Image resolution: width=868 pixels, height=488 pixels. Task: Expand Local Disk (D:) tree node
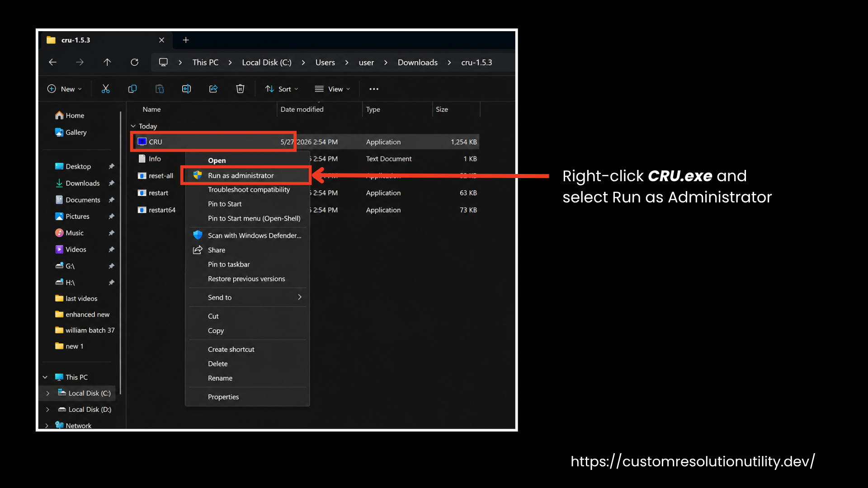(47, 410)
